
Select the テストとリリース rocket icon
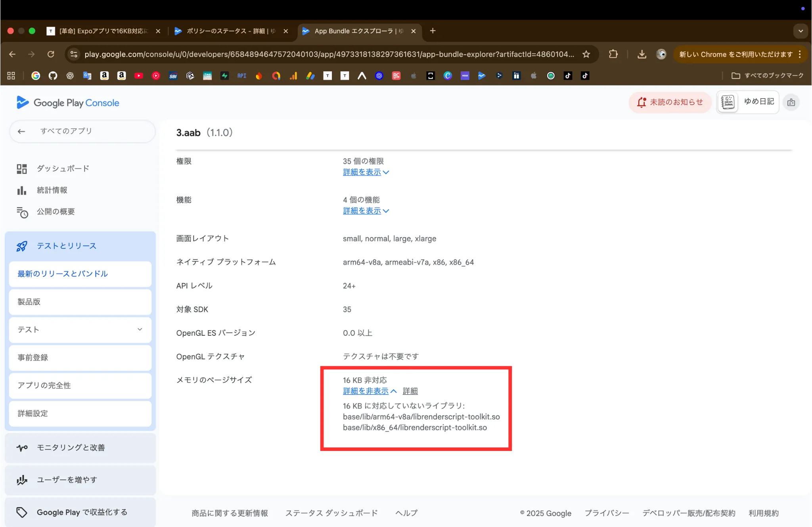tap(22, 246)
